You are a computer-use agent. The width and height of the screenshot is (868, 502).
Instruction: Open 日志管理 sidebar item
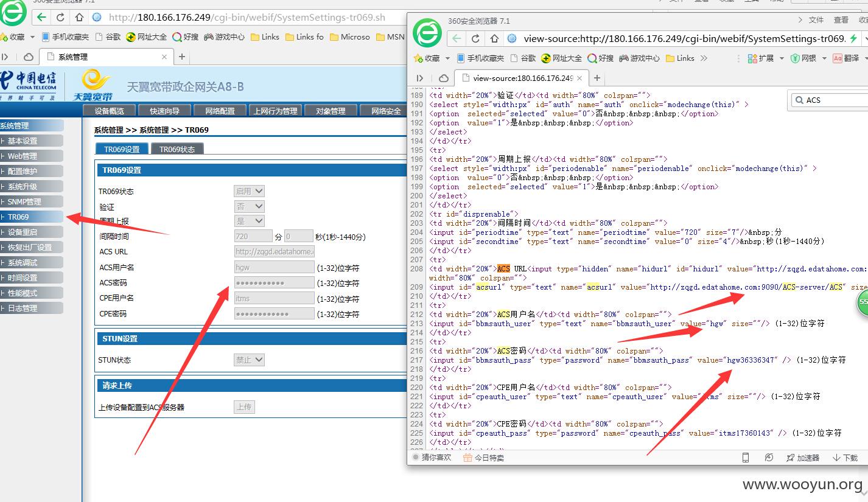32,308
